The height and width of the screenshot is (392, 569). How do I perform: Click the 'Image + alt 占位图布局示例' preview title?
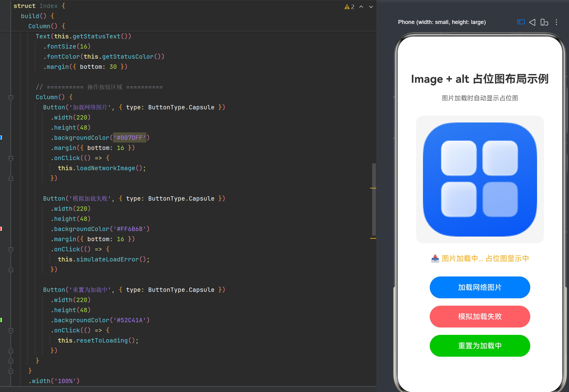(x=480, y=79)
